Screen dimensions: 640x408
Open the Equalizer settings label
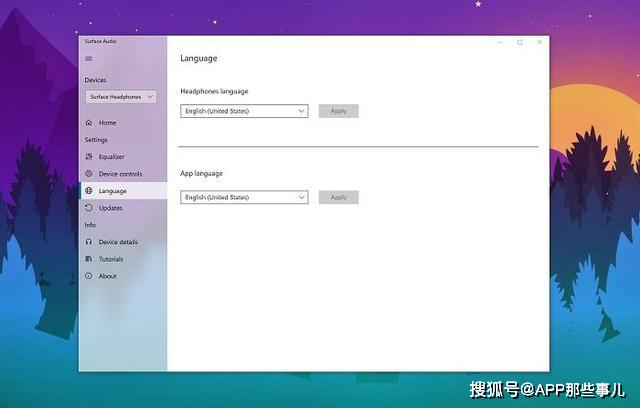111,157
